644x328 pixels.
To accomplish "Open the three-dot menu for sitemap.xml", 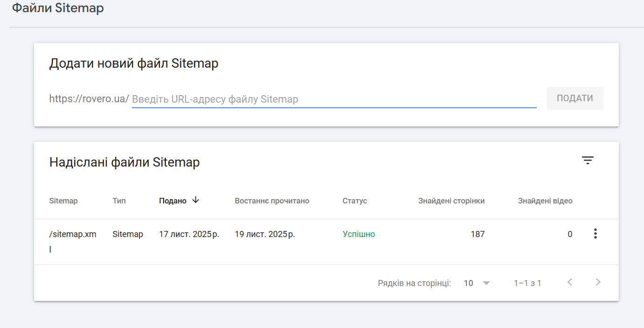I will click(x=595, y=234).
